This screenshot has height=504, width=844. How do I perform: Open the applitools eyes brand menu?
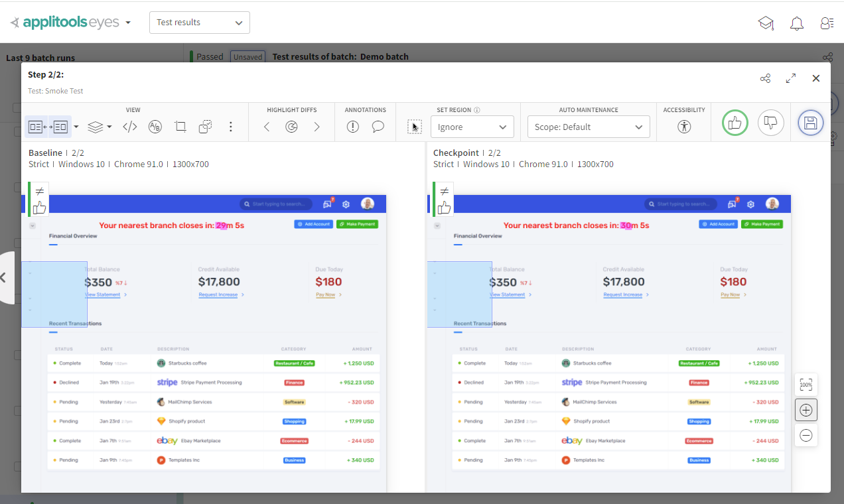70,22
